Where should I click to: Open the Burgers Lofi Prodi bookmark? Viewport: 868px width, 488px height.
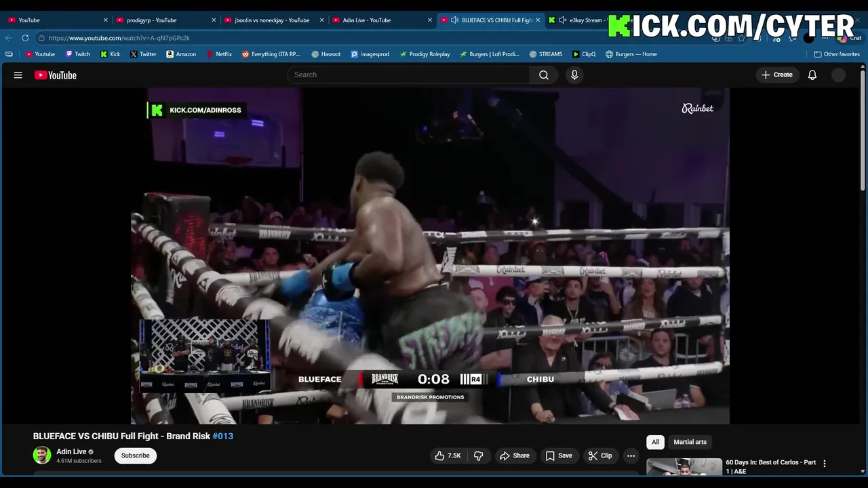point(490,54)
